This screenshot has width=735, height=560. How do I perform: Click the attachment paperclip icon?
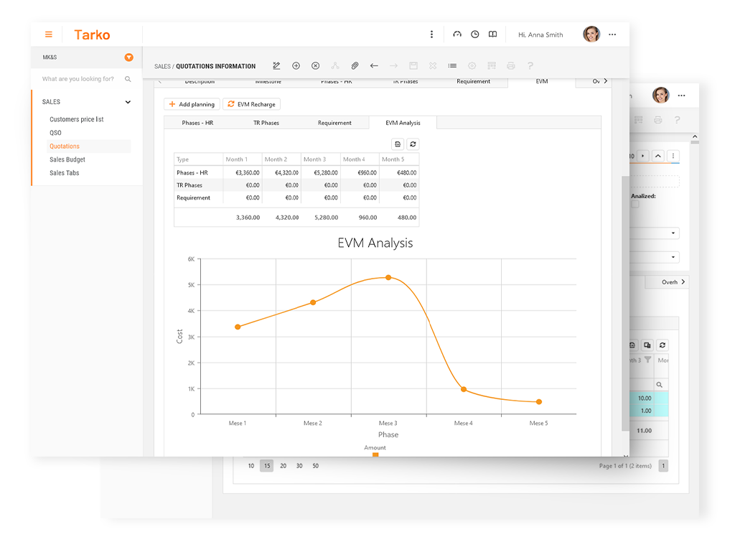pos(355,66)
